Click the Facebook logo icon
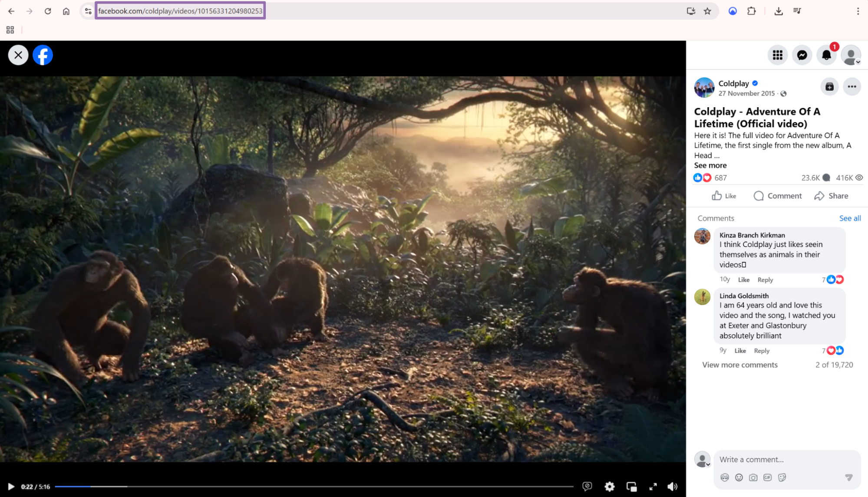The height and width of the screenshot is (497, 868). click(x=43, y=55)
